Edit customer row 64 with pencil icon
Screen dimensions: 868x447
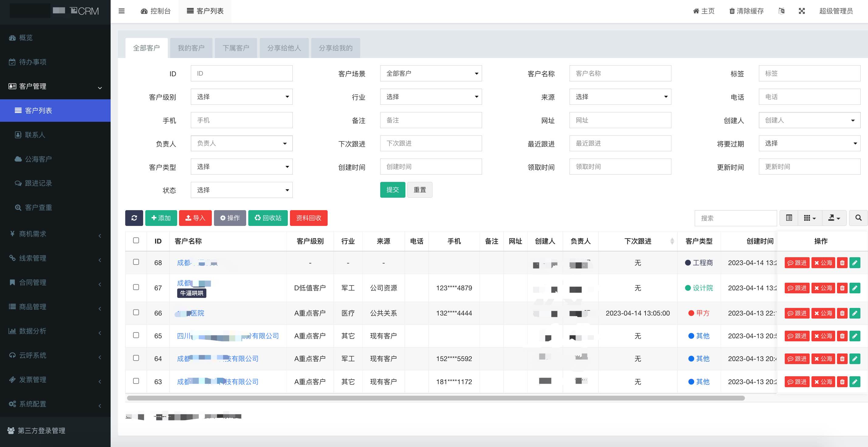[x=855, y=359]
